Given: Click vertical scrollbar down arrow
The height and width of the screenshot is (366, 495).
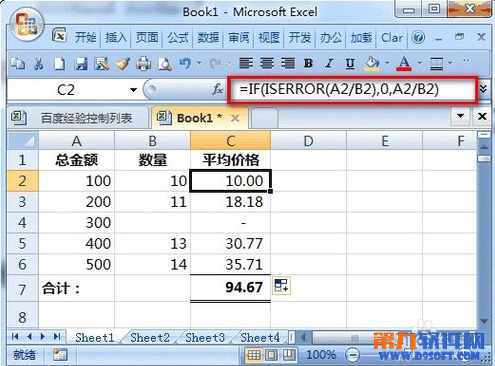Looking at the screenshot, I should tap(484, 321).
